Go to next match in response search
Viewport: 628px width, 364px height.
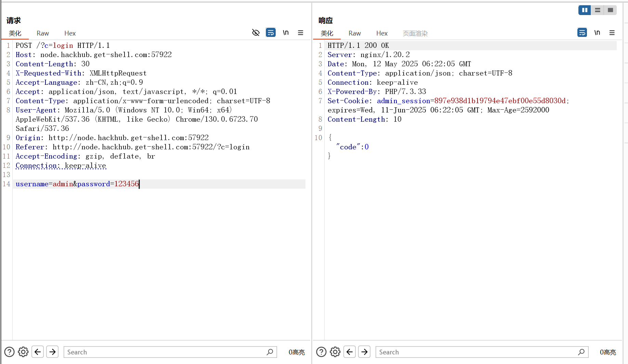[364, 352]
